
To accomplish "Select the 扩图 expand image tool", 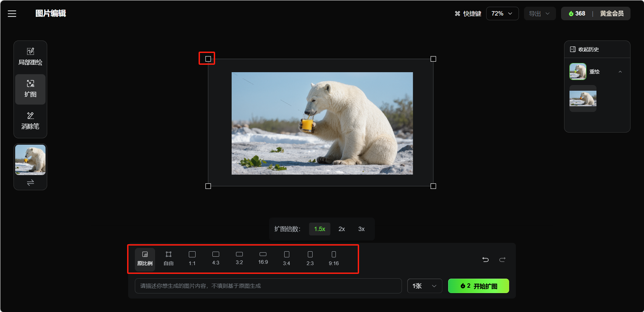I will click(30, 89).
